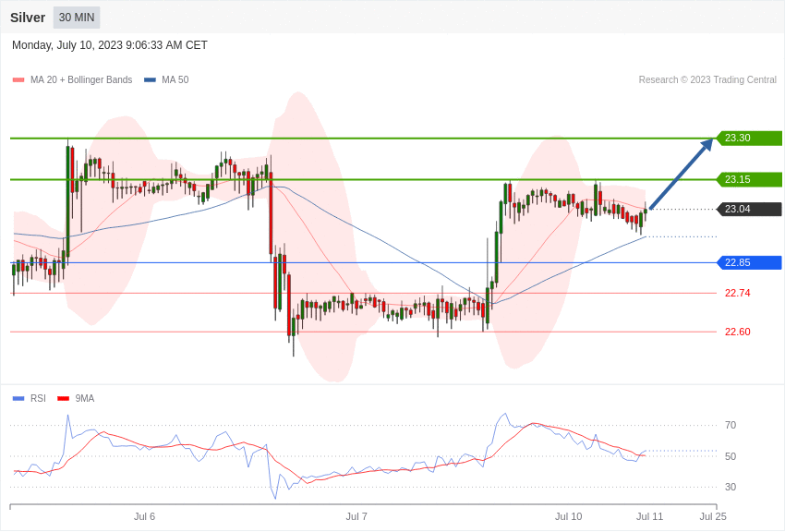Click the 22.85 blue pivot price label

[750, 262]
